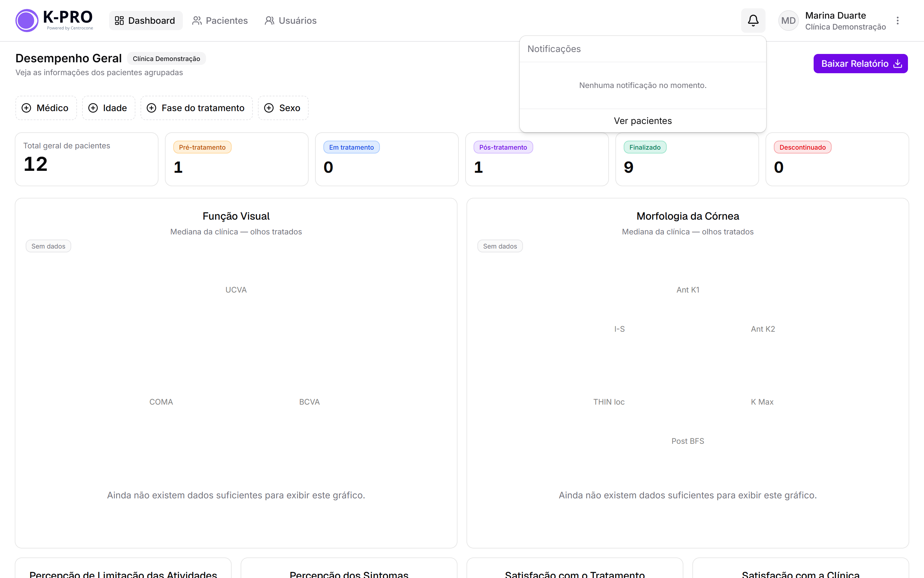The width and height of the screenshot is (924, 578).
Task: Click the Função Visual chart title
Action: pos(236,216)
